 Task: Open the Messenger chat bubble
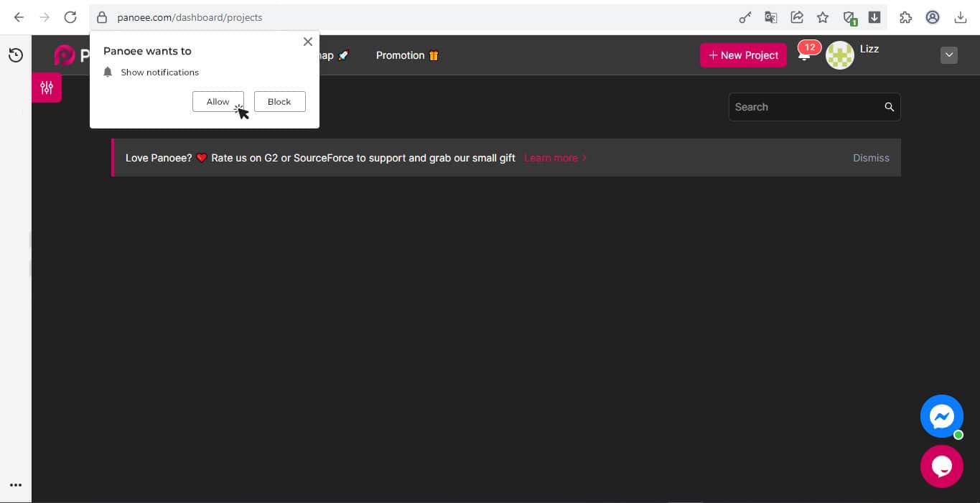941,416
